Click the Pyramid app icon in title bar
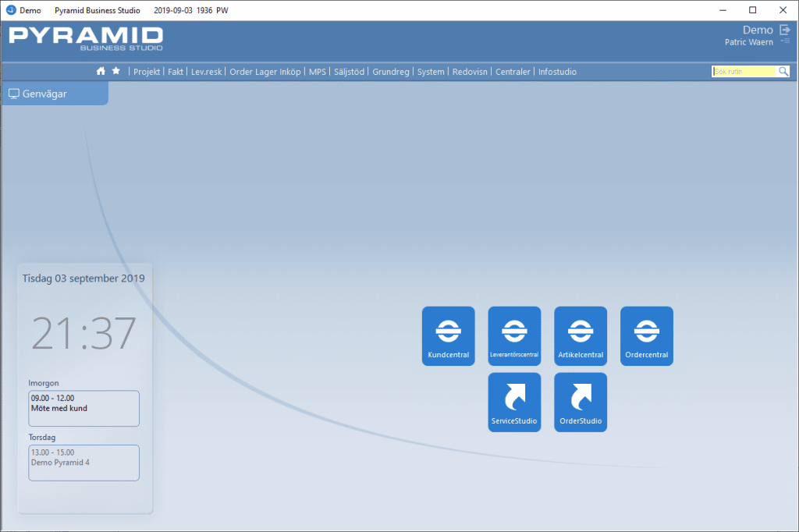799x532 pixels. [11, 10]
